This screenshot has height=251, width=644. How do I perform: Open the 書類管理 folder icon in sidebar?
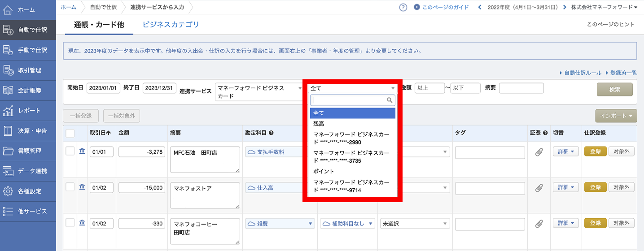click(x=8, y=151)
